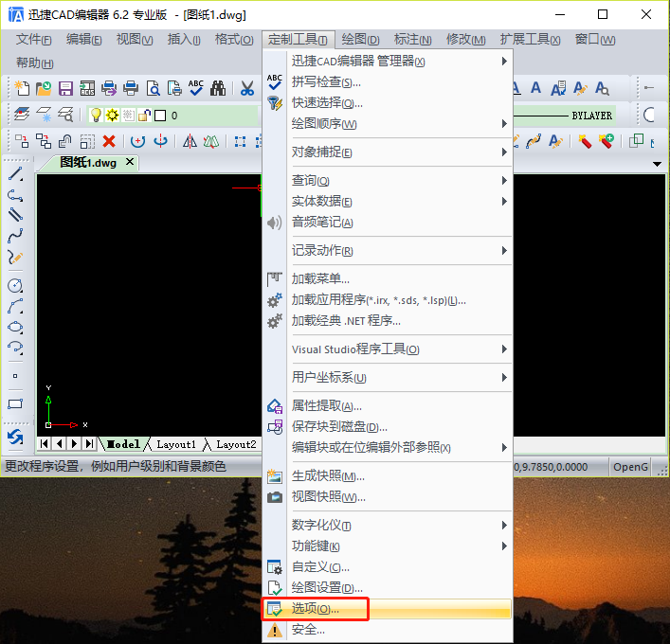Click the Open file folder icon
The height and width of the screenshot is (644, 670).
[44, 88]
